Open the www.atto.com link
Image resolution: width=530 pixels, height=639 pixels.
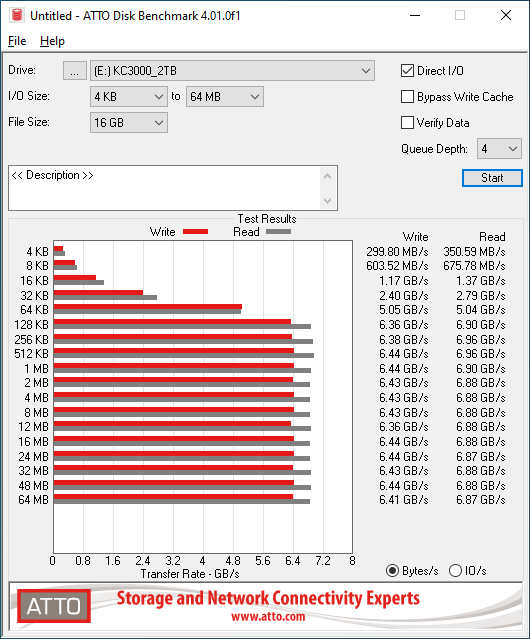point(268,617)
